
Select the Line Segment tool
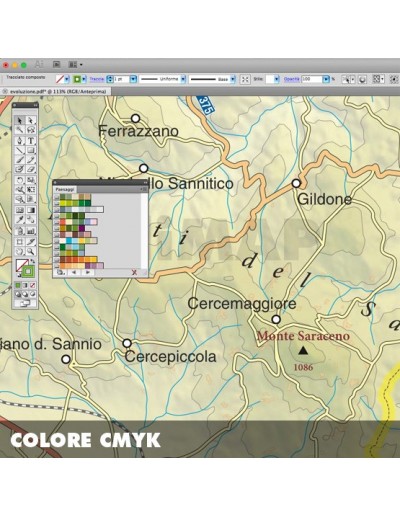click(x=20, y=150)
